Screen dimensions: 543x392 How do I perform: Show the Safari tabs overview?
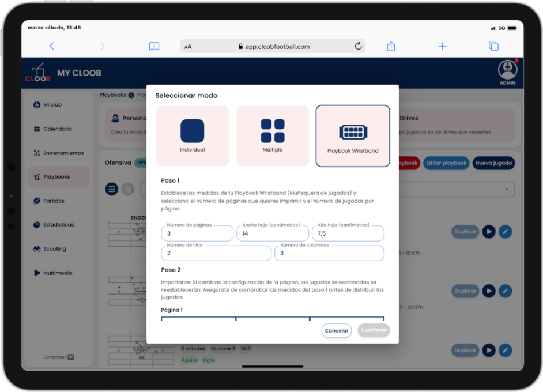(493, 46)
